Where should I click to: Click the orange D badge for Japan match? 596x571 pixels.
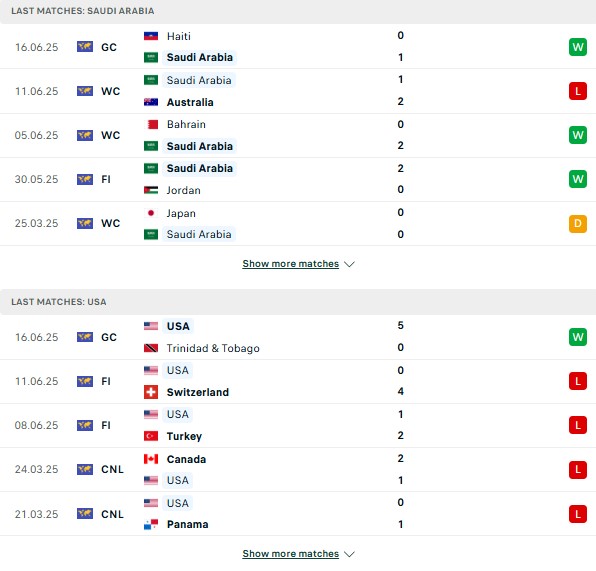pos(578,224)
